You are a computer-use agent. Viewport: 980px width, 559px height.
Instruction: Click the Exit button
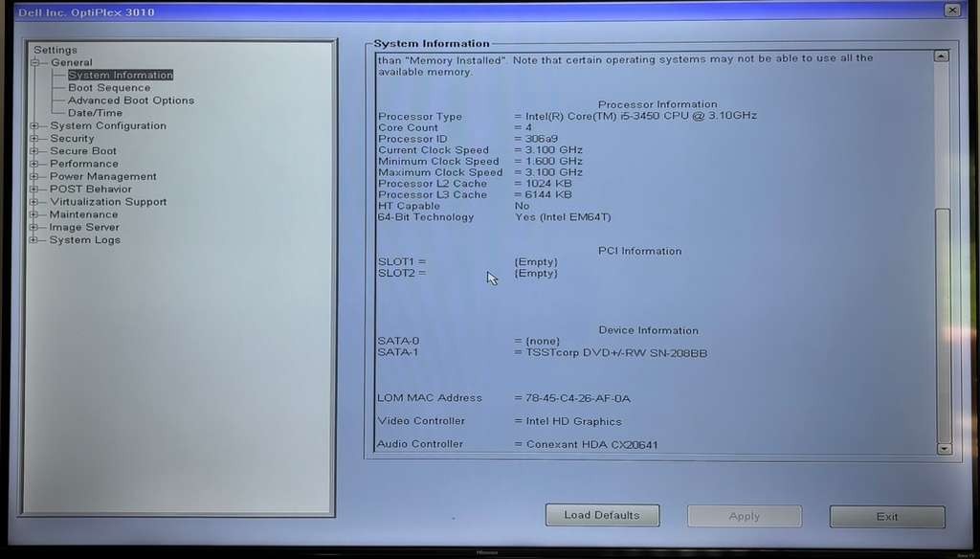click(x=887, y=517)
